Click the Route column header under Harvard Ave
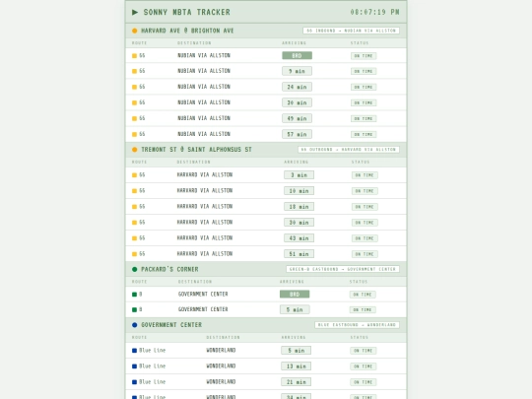Image resolution: width=532 pixels, height=399 pixels. (140, 43)
